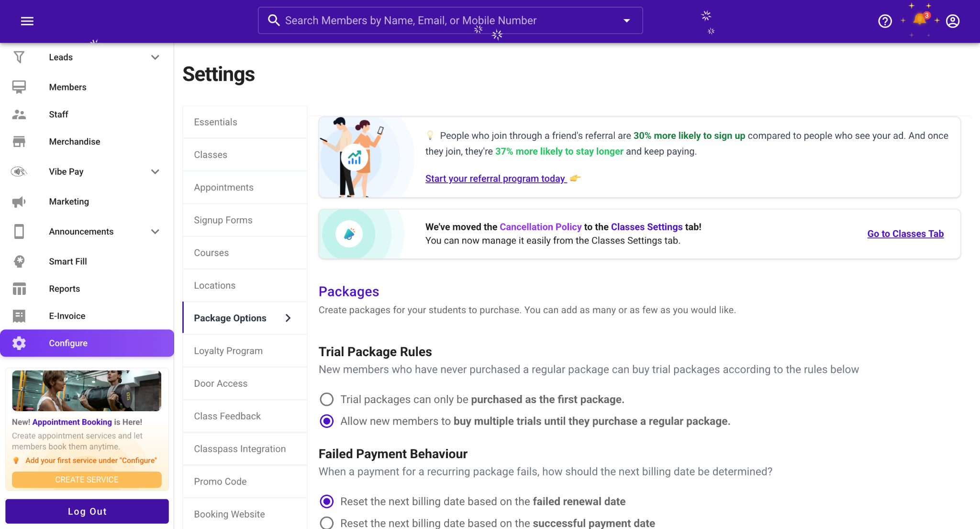Click the Merchandise store icon
The image size is (980, 529).
pos(19,142)
